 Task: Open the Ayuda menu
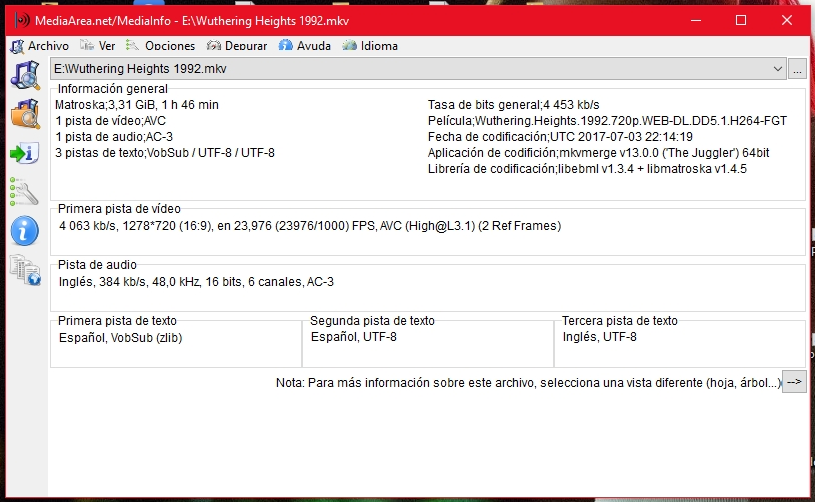305,46
